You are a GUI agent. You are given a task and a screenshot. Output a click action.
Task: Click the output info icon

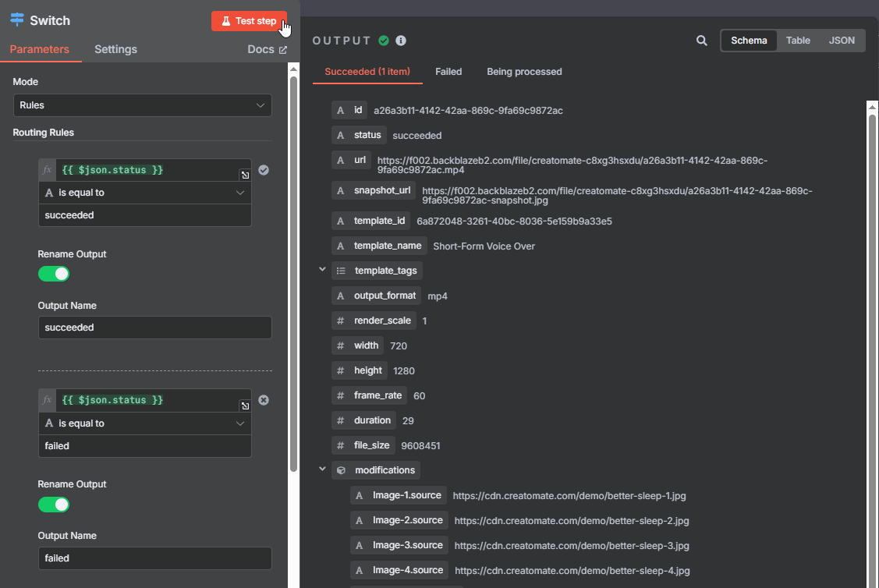pos(401,41)
